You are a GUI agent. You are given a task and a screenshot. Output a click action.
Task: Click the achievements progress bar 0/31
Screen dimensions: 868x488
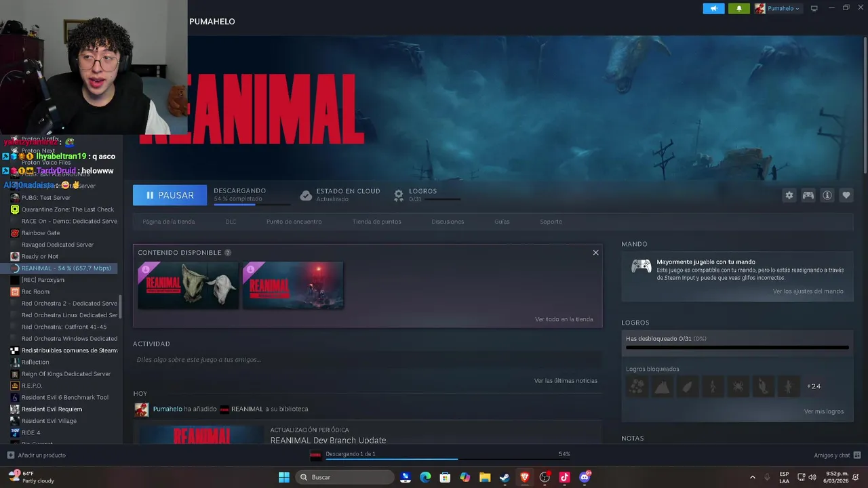[737, 348]
